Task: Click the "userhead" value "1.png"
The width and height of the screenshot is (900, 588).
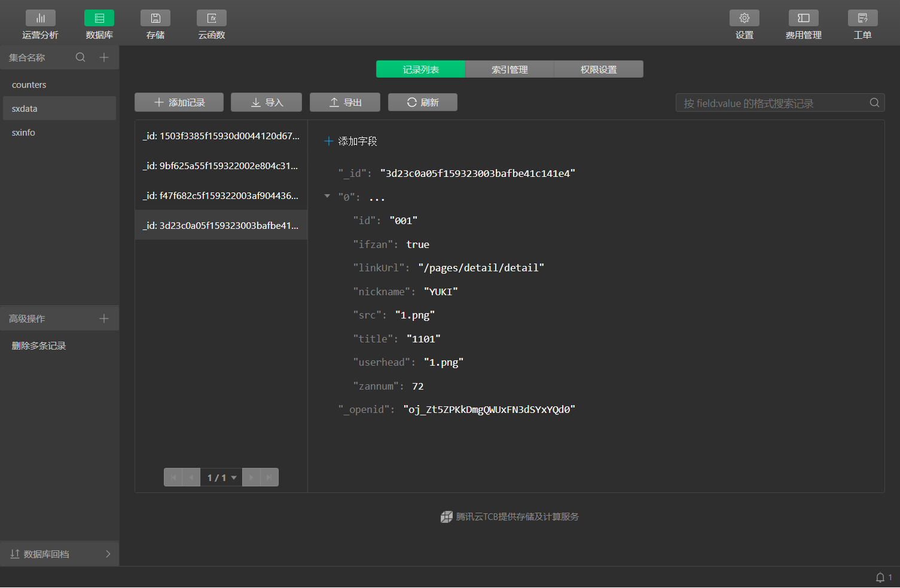Action: coord(444,362)
